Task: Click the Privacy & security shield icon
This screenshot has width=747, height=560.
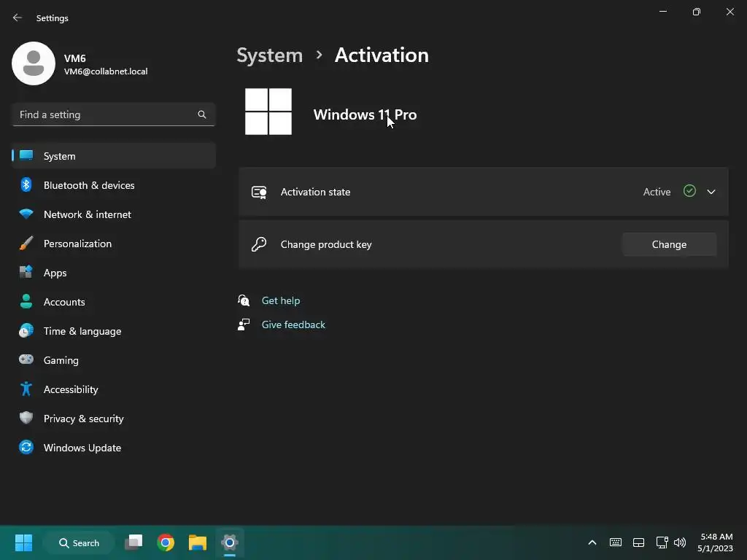Action: [x=26, y=418]
